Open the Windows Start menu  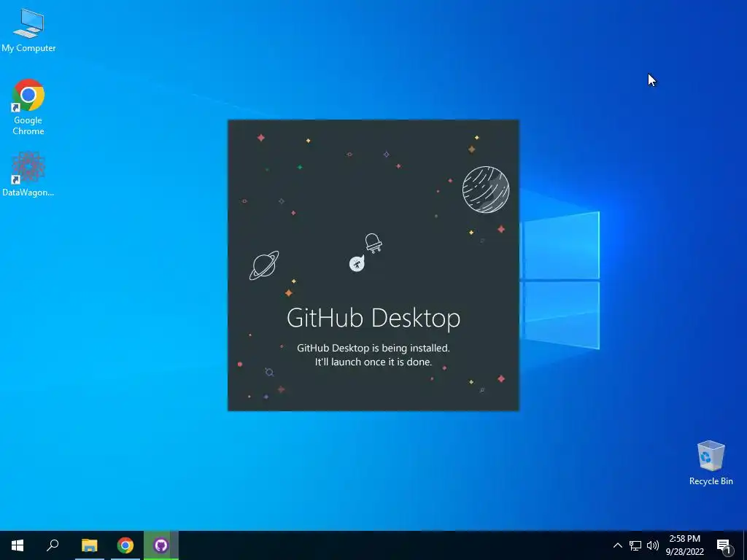(x=18, y=545)
